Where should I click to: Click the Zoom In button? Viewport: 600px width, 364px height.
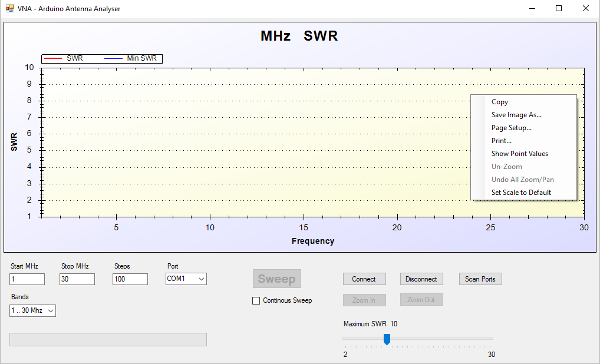364,300
